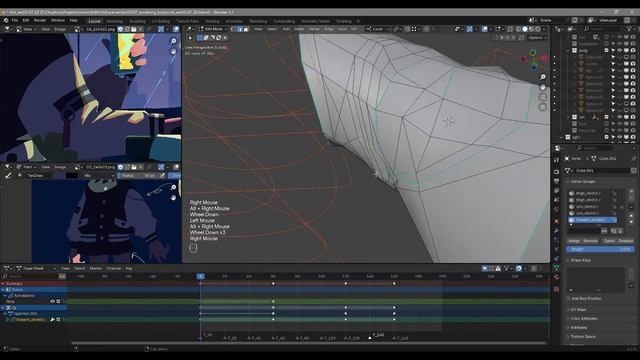Open the Window menu
The height and width of the screenshot is (360, 640).
tap(58, 20)
